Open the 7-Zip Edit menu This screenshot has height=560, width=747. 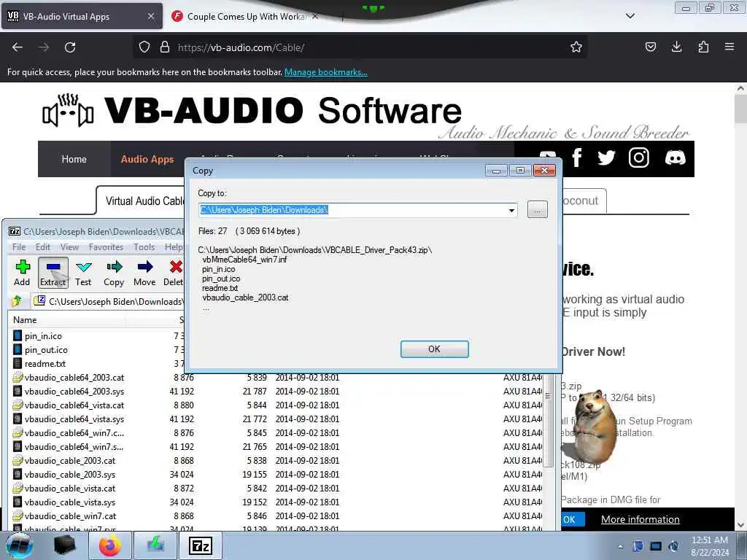click(43, 246)
